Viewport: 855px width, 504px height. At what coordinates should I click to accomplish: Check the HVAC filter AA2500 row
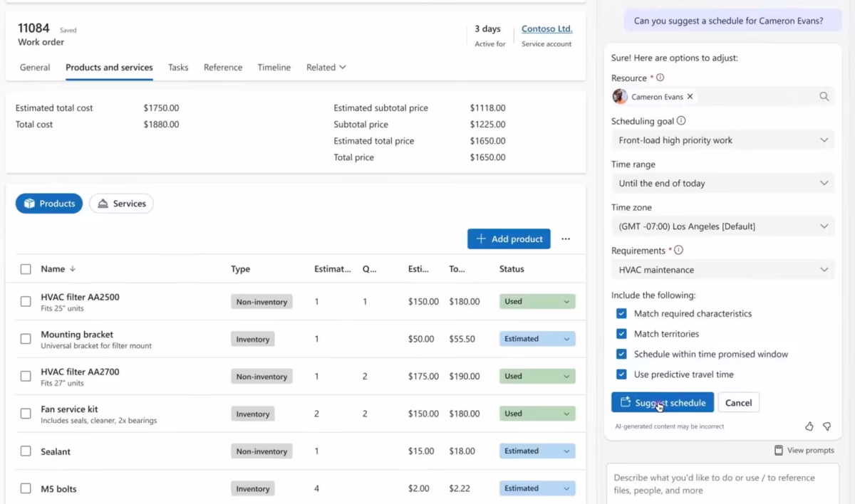(x=26, y=302)
